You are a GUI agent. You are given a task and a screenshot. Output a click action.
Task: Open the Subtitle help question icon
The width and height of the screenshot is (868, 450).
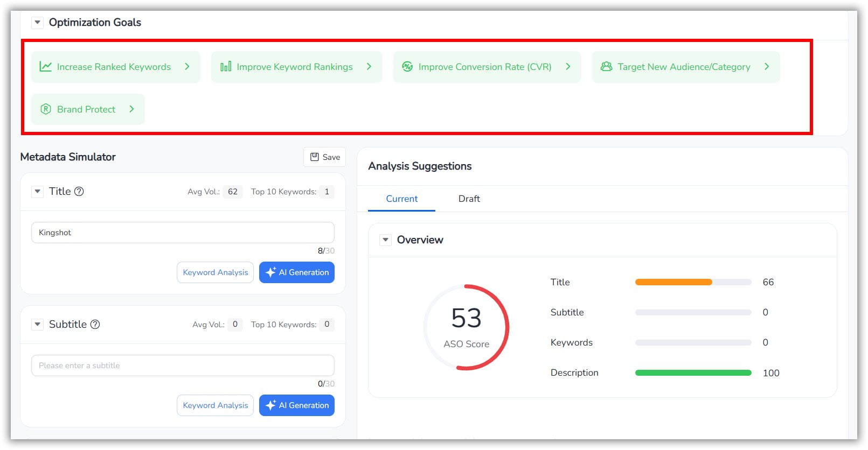(x=95, y=325)
